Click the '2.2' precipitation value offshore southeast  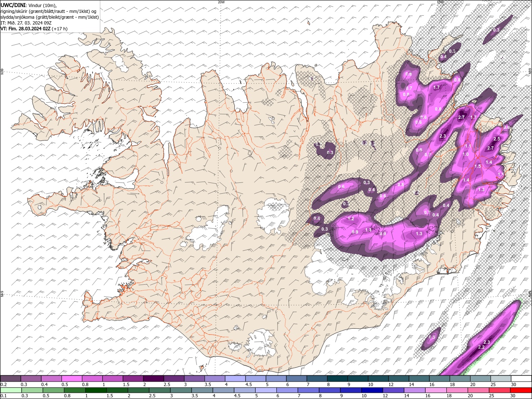[481, 347]
